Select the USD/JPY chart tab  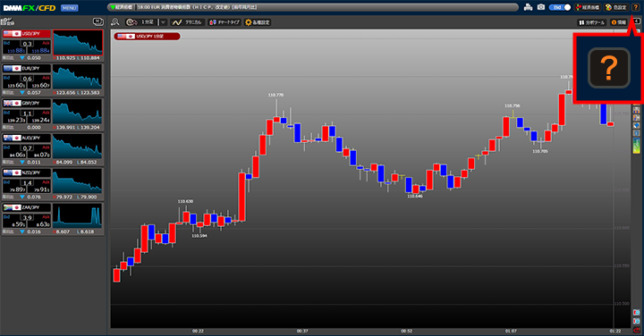(147, 36)
